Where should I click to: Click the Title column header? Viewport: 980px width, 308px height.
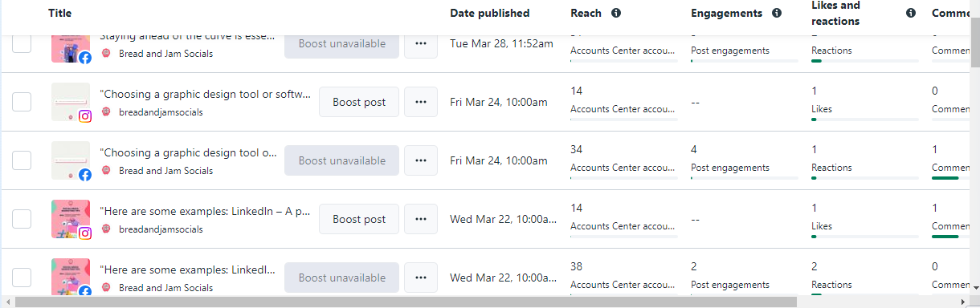pyautogui.click(x=59, y=13)
